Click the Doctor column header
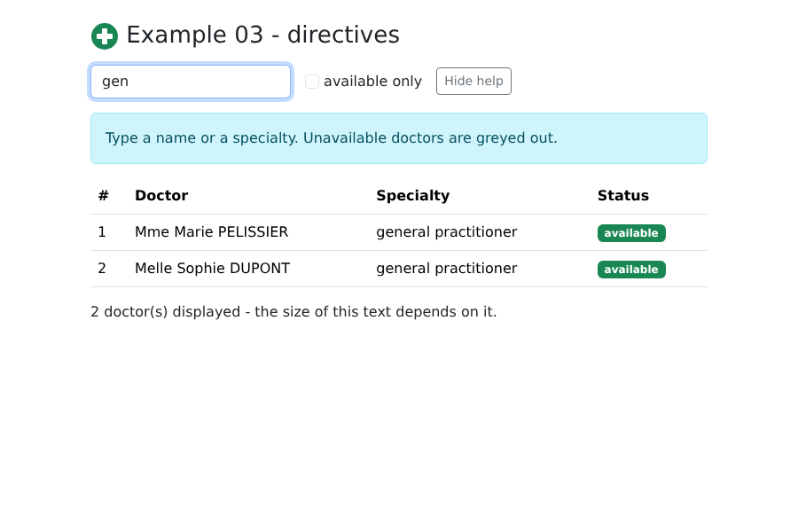This screenshot has height=532, width=798. click(161, 195)
